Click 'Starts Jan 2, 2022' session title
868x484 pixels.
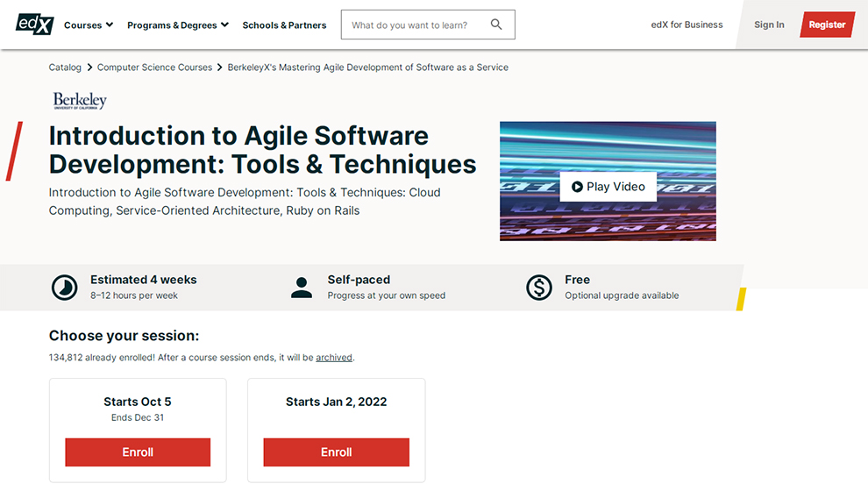point(336,402)
